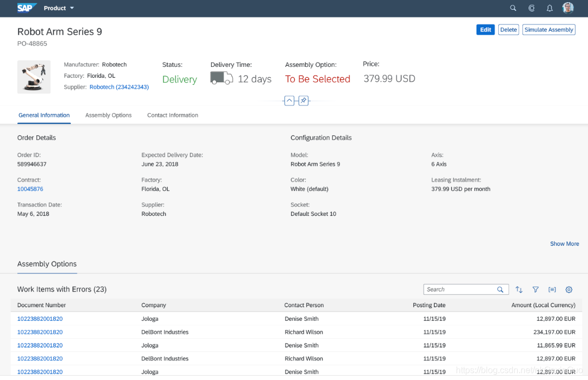Click Simulate Assembly button

pyautogui.click(x=549, y=29)
